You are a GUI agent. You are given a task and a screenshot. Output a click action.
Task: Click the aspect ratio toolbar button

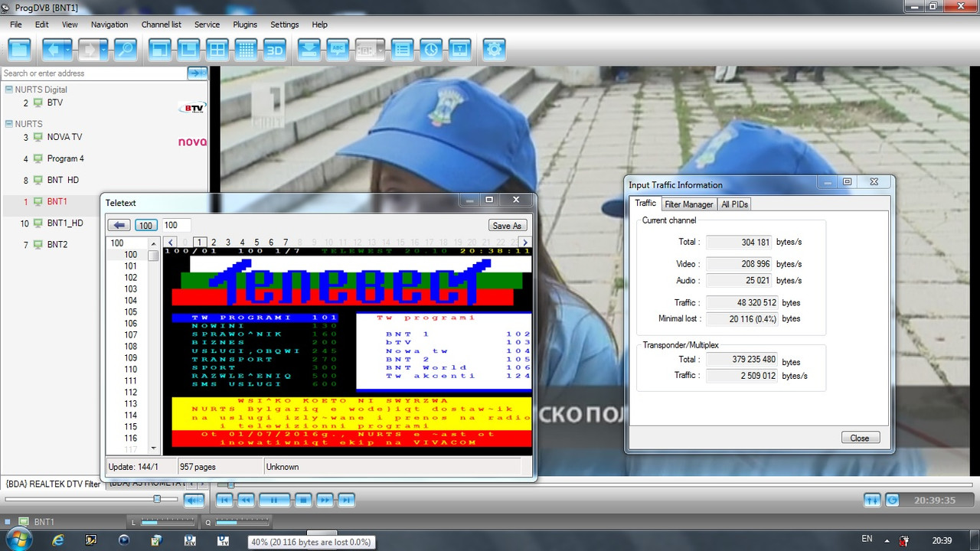(366, 51)
